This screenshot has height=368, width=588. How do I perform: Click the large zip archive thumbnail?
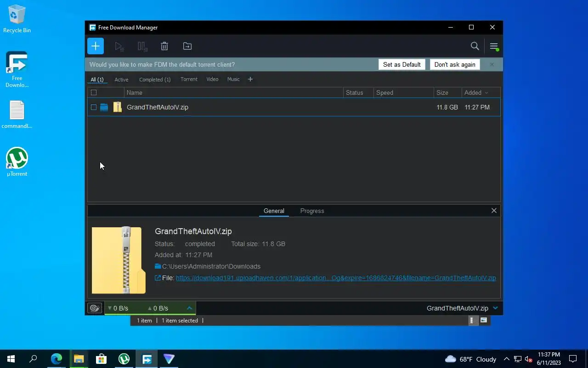pos(119,260)
